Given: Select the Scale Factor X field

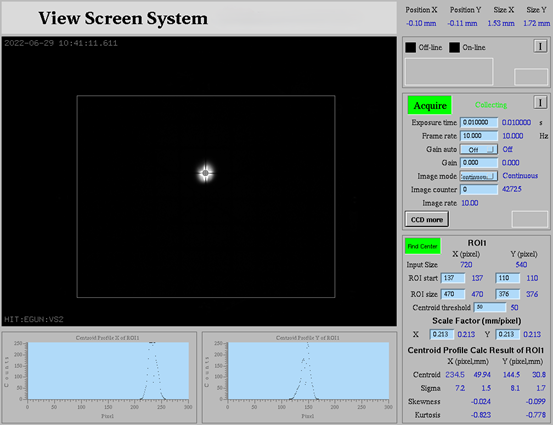Looking at the screenshot, I should pos(441,334).
